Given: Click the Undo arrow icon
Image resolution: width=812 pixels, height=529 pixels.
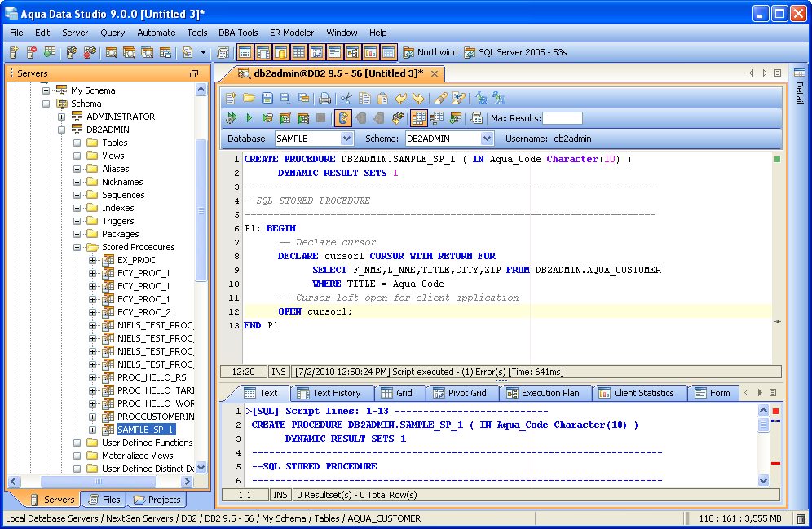Looking at the screenshot, I should pos(400,98).
